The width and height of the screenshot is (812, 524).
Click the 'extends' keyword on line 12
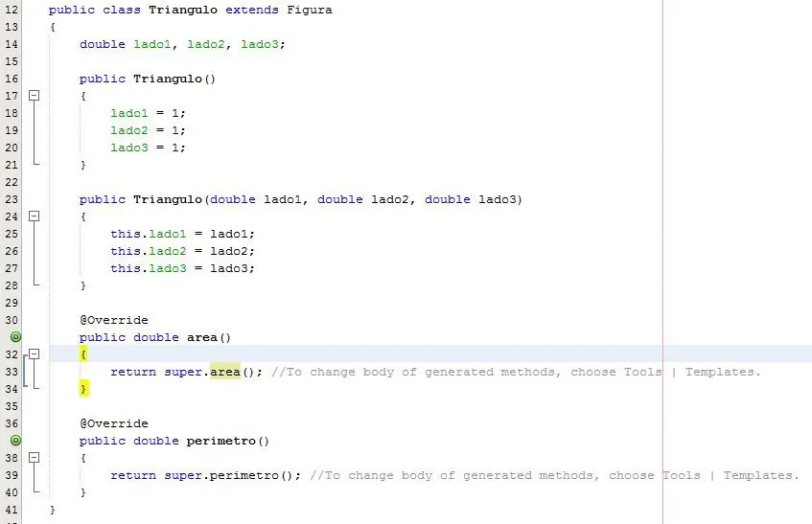252,10
